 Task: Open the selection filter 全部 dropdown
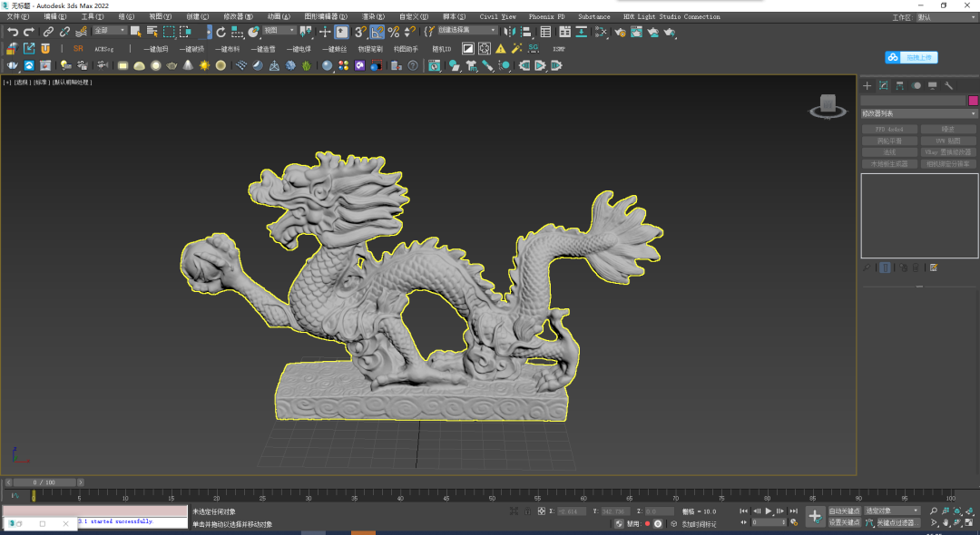click(109, 31)
